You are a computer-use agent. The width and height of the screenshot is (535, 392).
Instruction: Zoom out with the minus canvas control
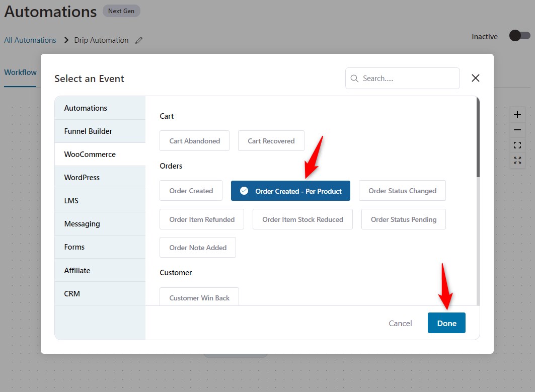coord(517,130)
